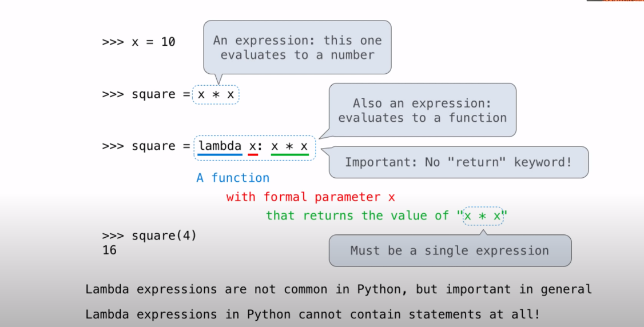Click the blue text 'A function'
The height and width of the screenshot is (327, 644).
(x=233, y=178)
